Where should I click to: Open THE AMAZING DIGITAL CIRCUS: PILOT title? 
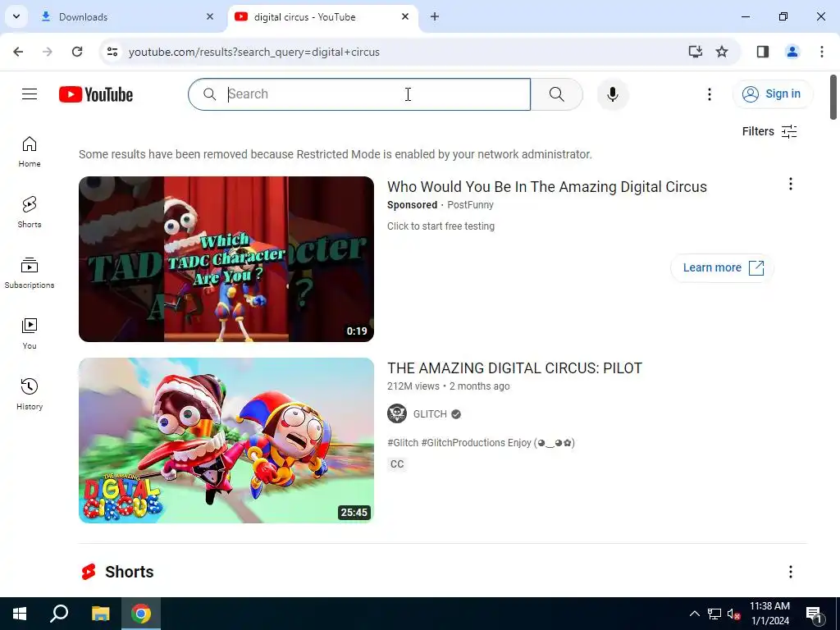(x=514, y=368)
